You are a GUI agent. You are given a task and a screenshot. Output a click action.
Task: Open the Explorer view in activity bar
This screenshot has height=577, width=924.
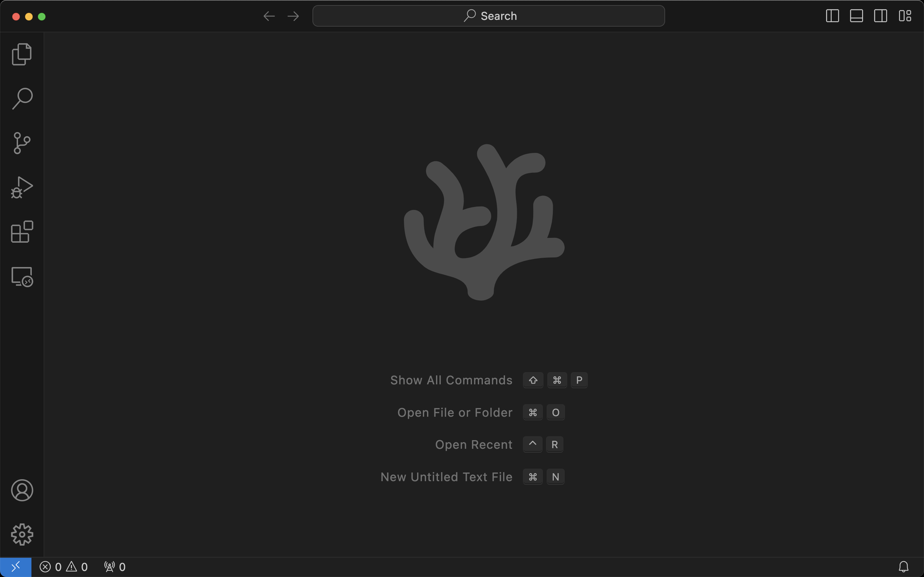click(x=22, y=54)
